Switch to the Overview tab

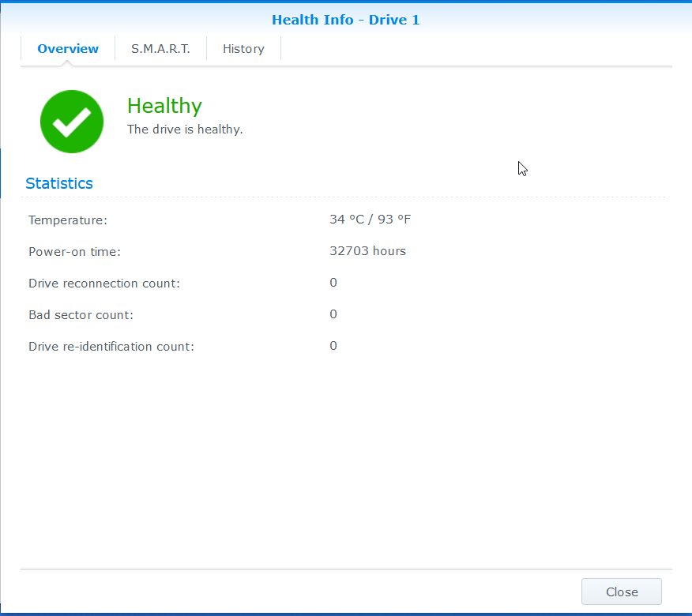point(67,48)
